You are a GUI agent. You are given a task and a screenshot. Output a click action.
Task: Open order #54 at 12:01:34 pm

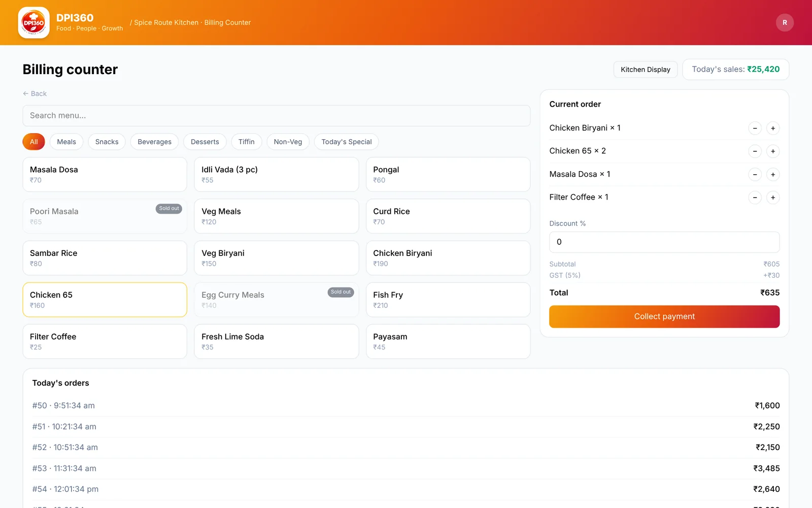pos(406,489)
